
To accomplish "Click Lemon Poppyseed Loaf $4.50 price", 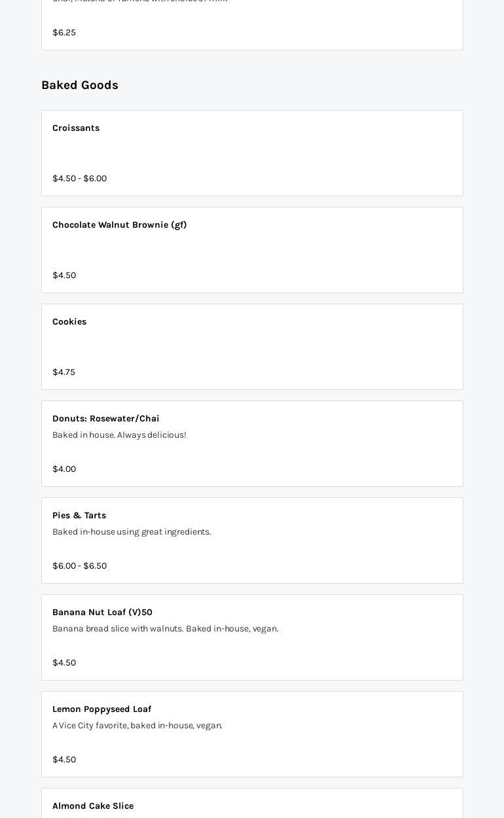I will [64, 759].
